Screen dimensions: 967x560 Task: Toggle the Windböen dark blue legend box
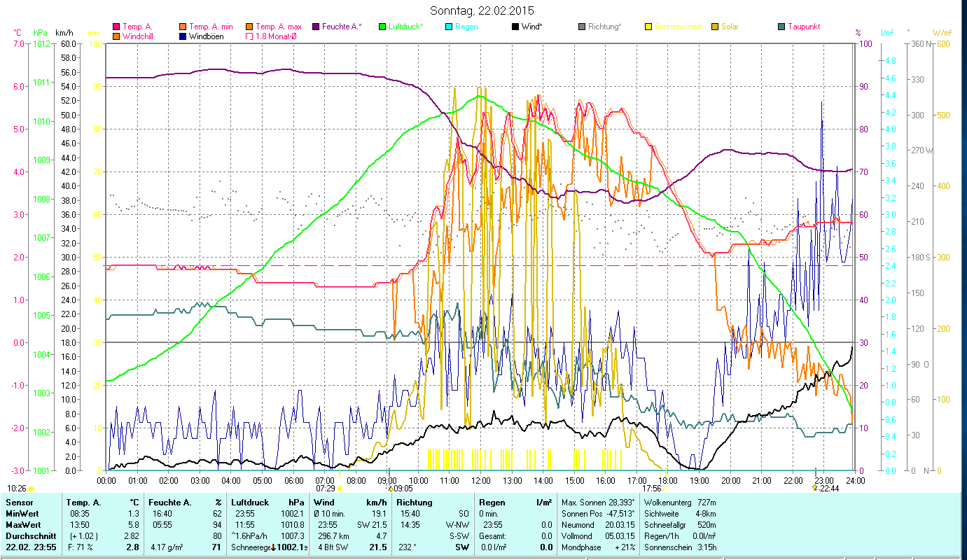183,36
